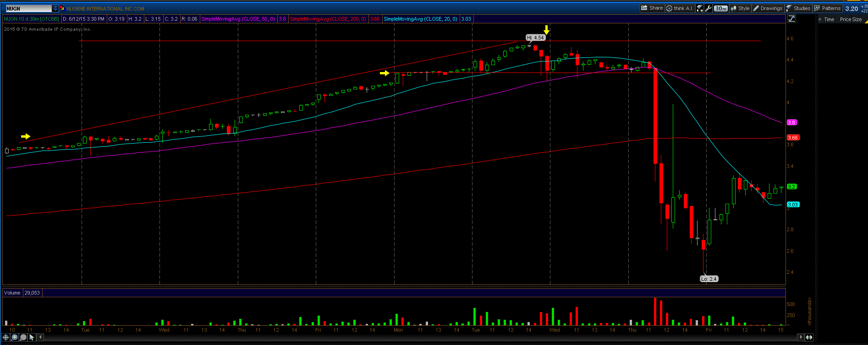Click SimpleMovingAvg (CLOSE, 200, 0) study label
This screenshot has width=868, height=345.
coord(328,19)
